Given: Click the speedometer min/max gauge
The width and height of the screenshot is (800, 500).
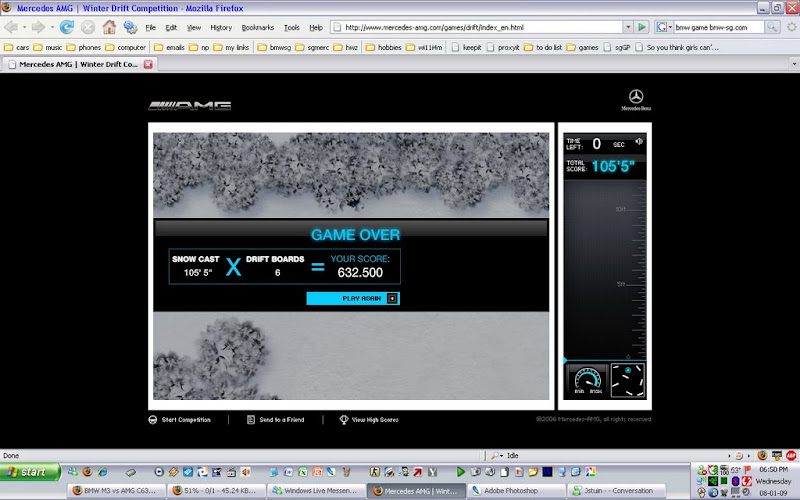Looking at the screenshot, I should (588, 381).
